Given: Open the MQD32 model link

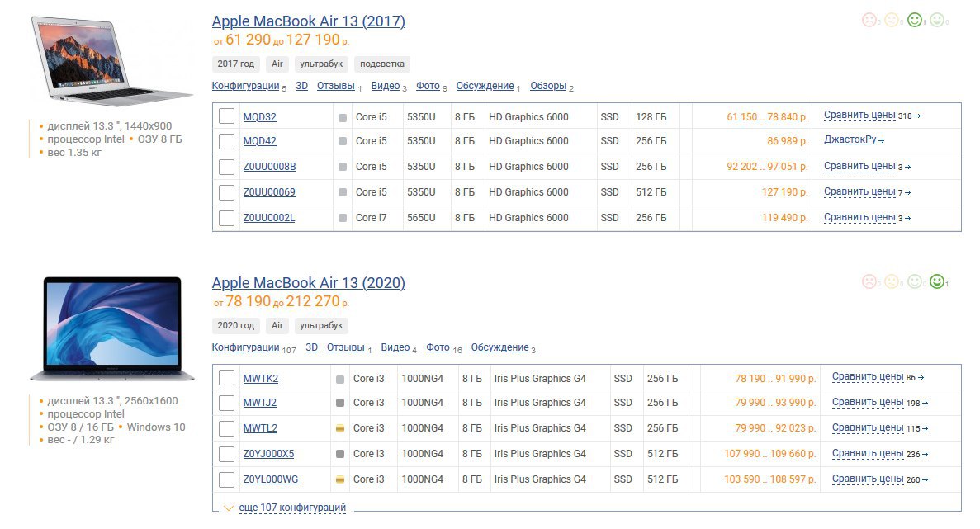Looking at the screenshot, I should 259,117.
